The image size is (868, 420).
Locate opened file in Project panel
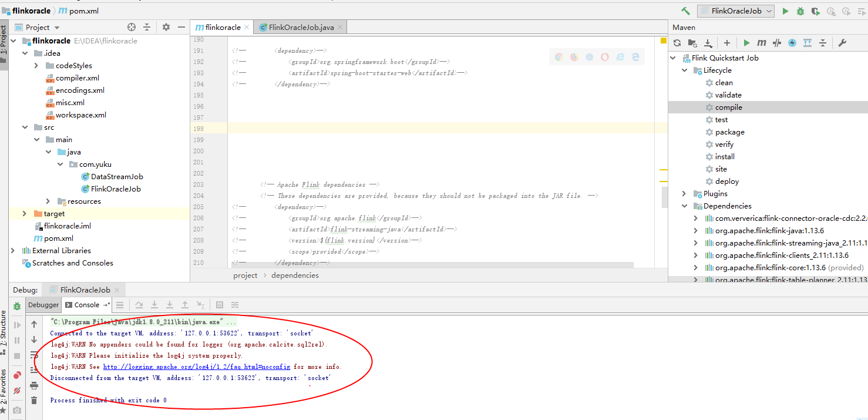[132, 27]
